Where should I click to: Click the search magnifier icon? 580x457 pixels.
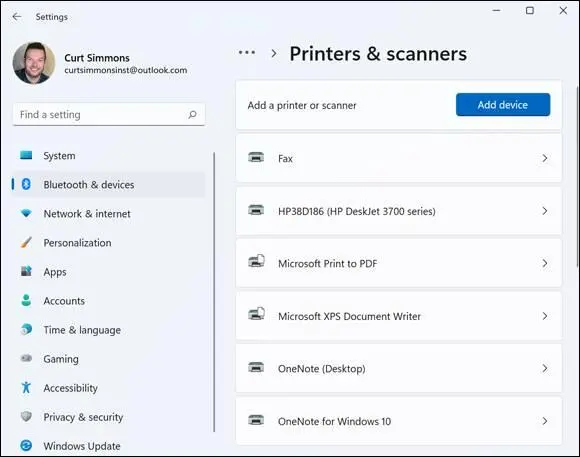192,114
